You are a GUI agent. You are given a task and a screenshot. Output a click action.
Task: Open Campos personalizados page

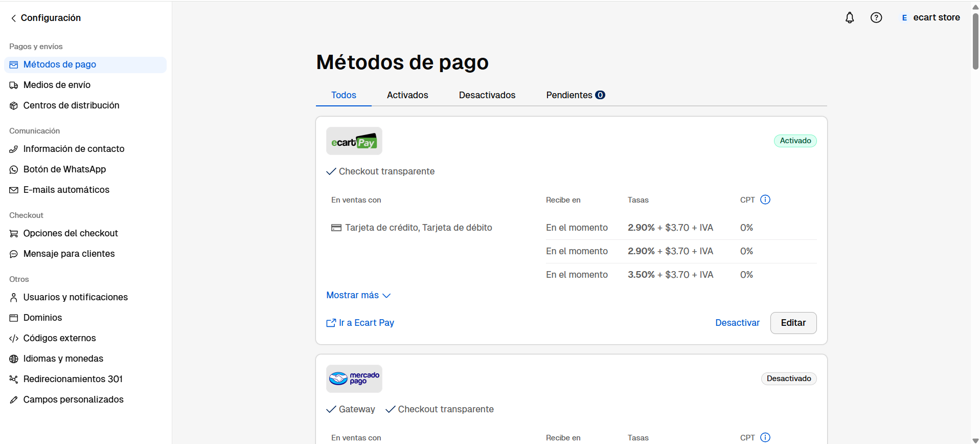[85, 399]
